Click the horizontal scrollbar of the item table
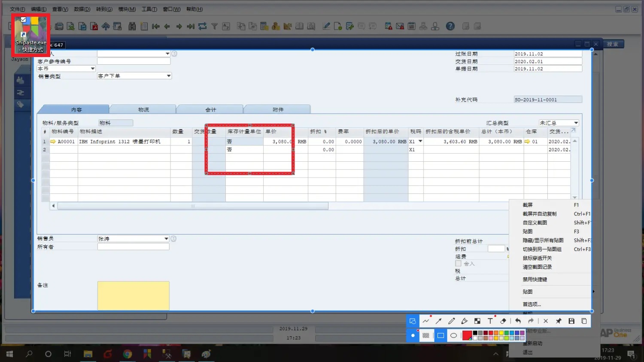 [193, 206]
